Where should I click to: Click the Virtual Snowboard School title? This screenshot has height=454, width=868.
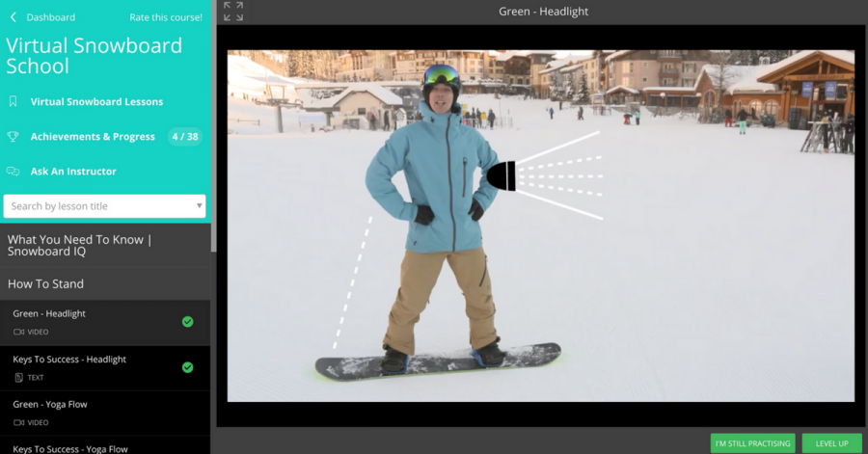tap(94, 56)
